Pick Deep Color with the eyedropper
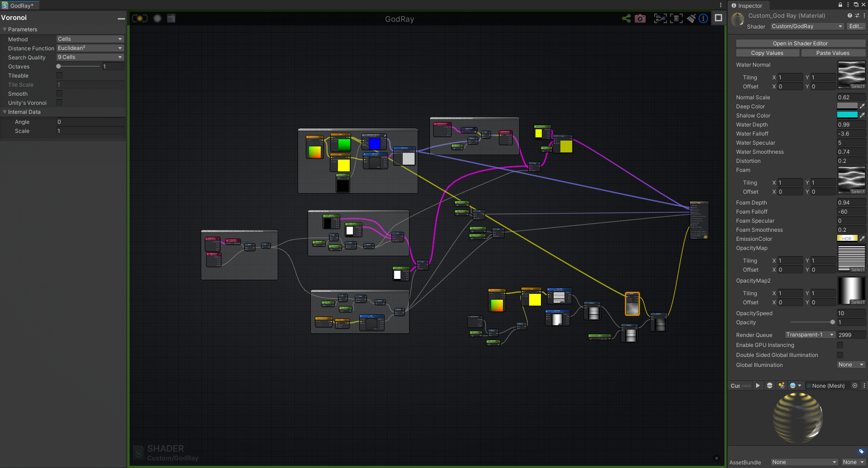 tap(862, 106)
